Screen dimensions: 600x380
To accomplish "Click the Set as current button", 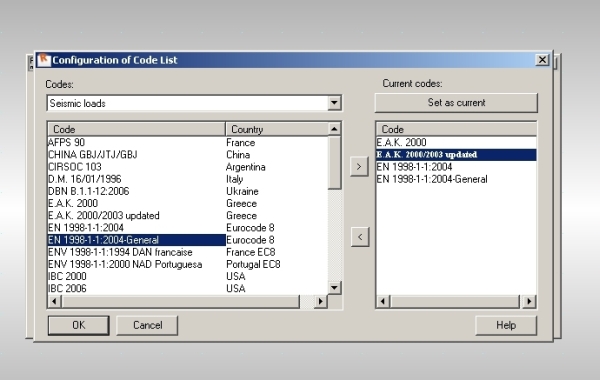I will (456, 103).
